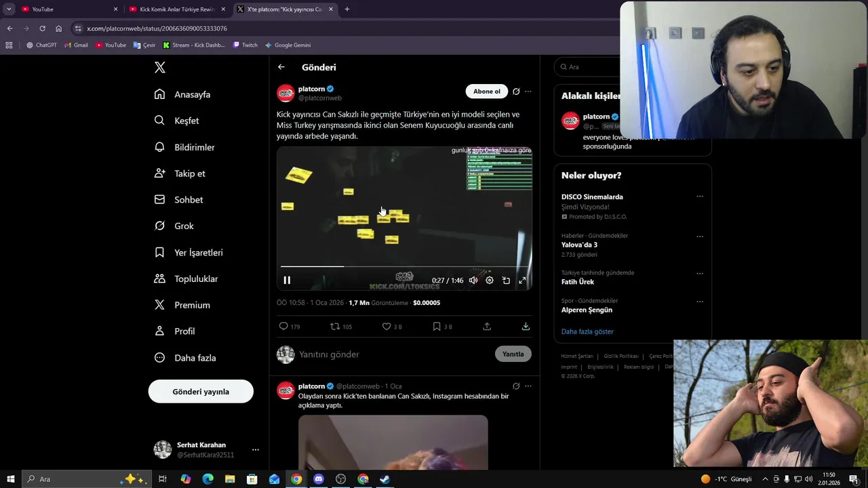
Task: Open Twitch bookmark
Action: coord(245,45)
